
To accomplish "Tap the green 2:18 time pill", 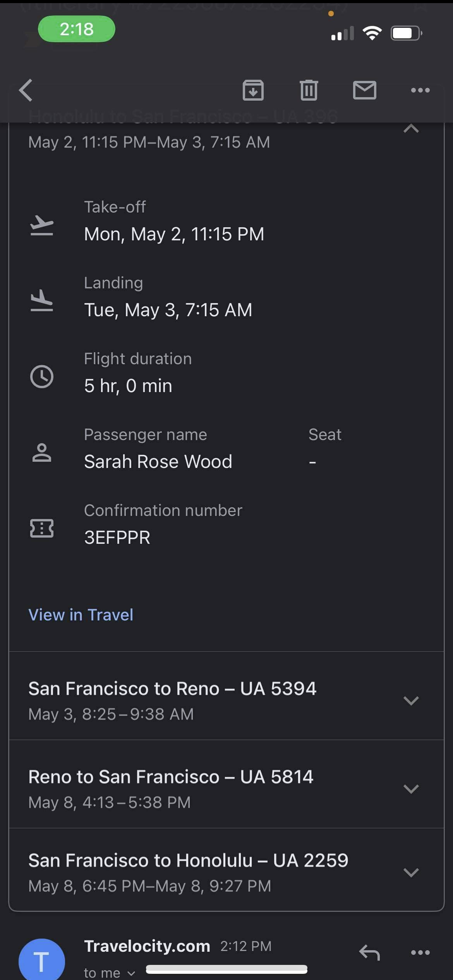I will pyautogui.click(x=77, y=29).
